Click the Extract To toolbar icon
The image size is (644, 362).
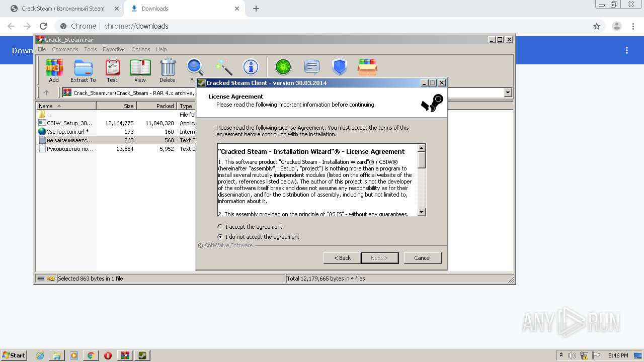point(83,71)
